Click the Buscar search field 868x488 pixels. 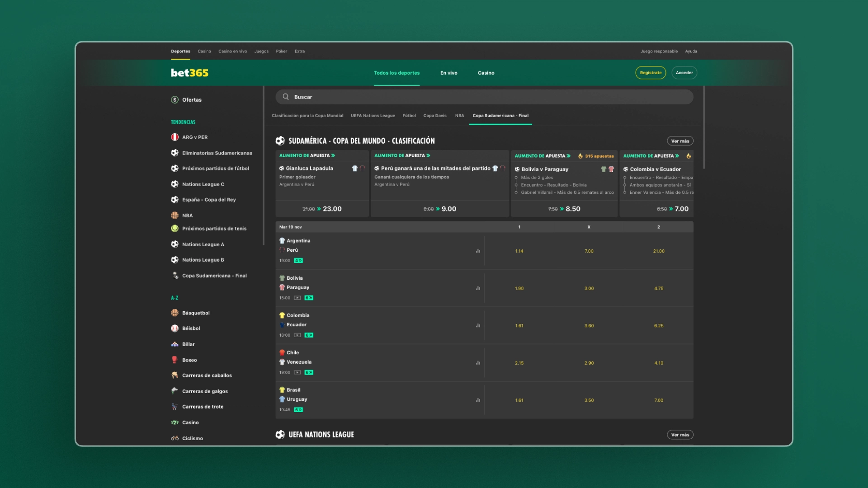tap(484, 97)
